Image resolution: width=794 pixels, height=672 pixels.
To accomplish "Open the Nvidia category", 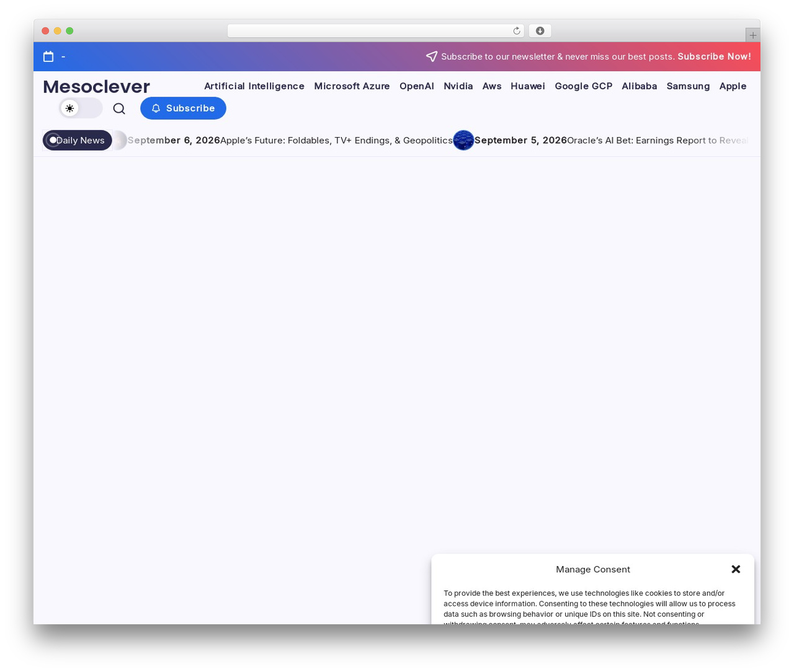I will (x=458, y=86).
